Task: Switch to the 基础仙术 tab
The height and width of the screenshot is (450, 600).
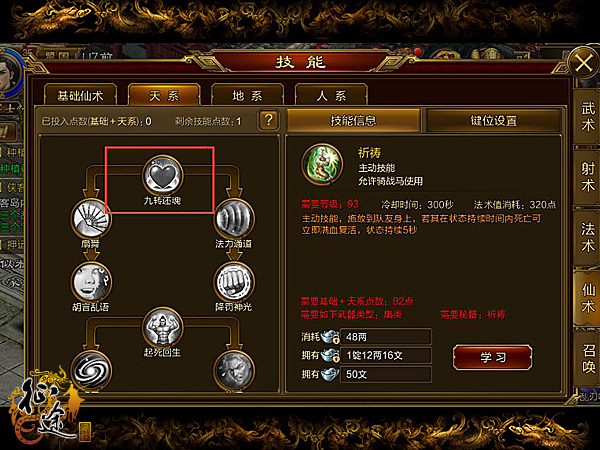Action: [80, 95]
